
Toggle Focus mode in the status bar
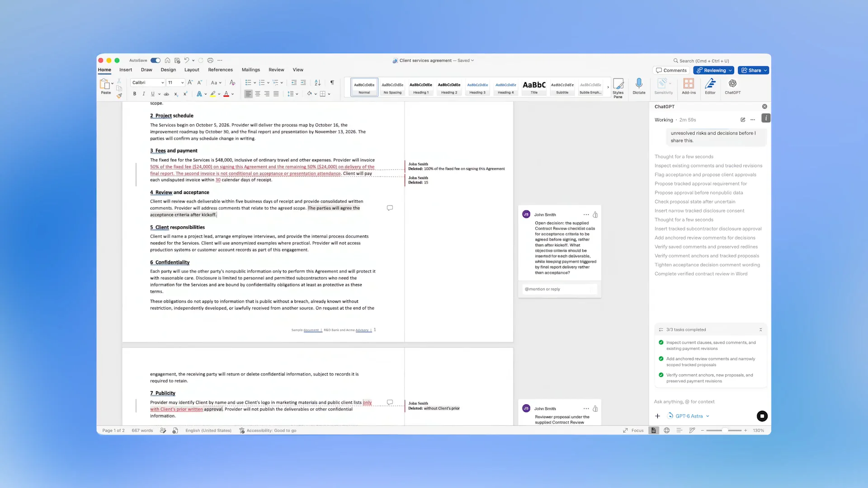pyautogui.click(x=633, y=431)
